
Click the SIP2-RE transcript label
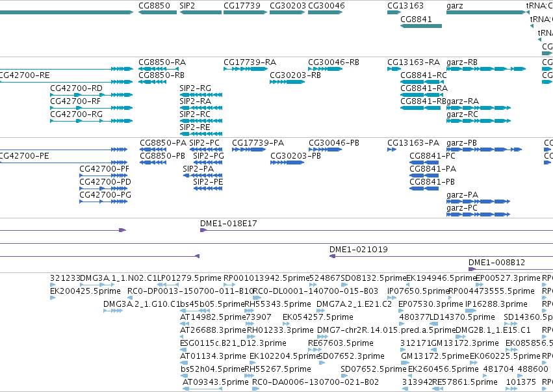195,127
